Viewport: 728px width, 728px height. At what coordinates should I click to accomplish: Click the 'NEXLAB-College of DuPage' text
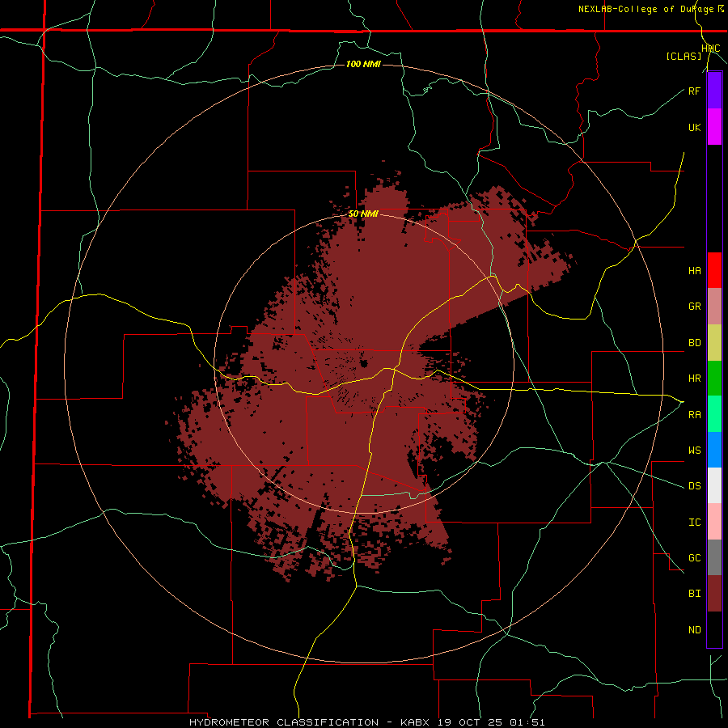pos(647,9)
